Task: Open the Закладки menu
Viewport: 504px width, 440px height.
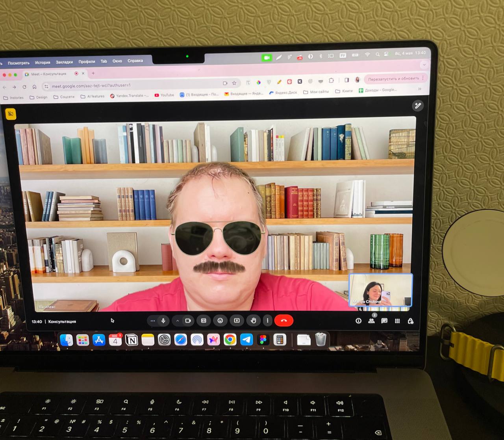Action: coord(64,62)
